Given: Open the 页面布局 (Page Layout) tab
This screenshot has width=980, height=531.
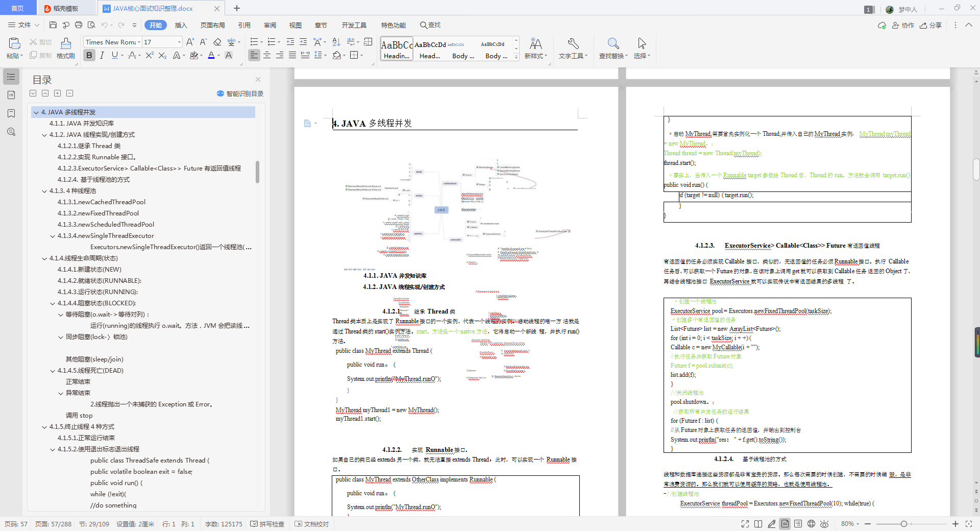Looking at the screenshot, I should 213,25.
